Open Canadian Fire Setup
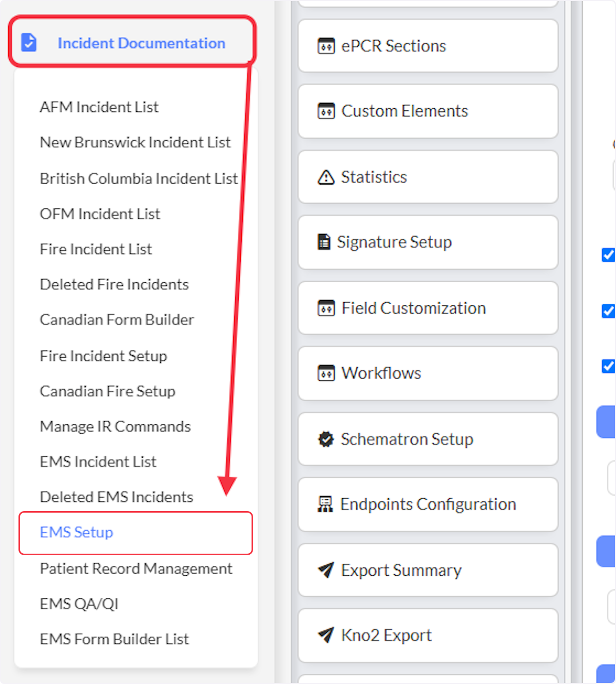 pos(108,391)
